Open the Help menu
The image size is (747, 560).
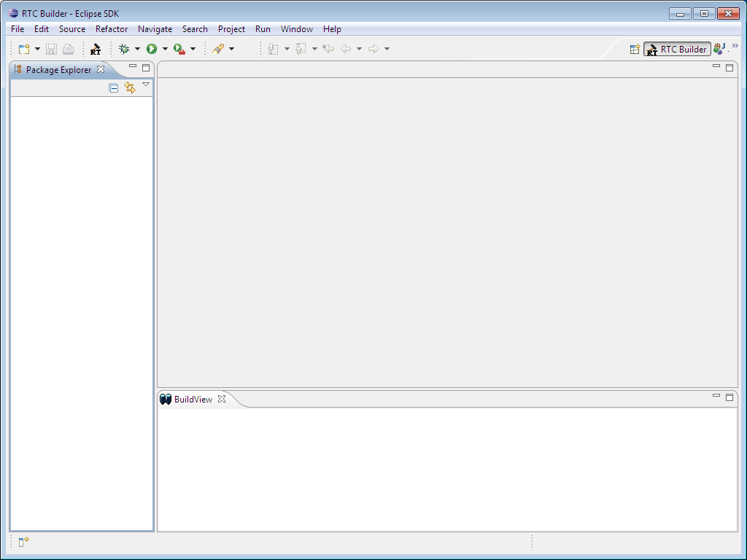coord(332,29)
